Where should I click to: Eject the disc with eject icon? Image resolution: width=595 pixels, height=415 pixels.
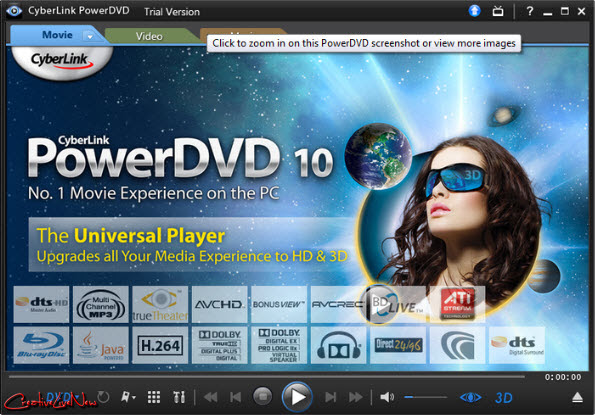[x=577, y=397]
